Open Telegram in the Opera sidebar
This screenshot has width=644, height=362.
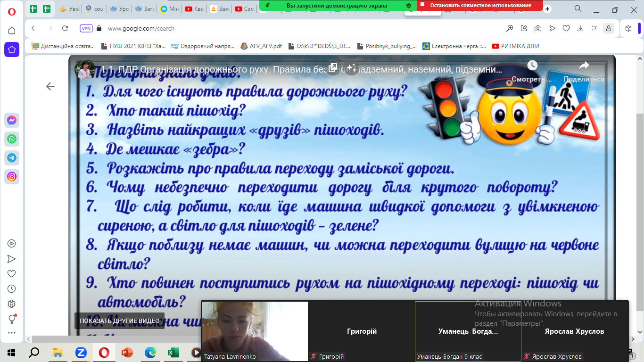12,158
